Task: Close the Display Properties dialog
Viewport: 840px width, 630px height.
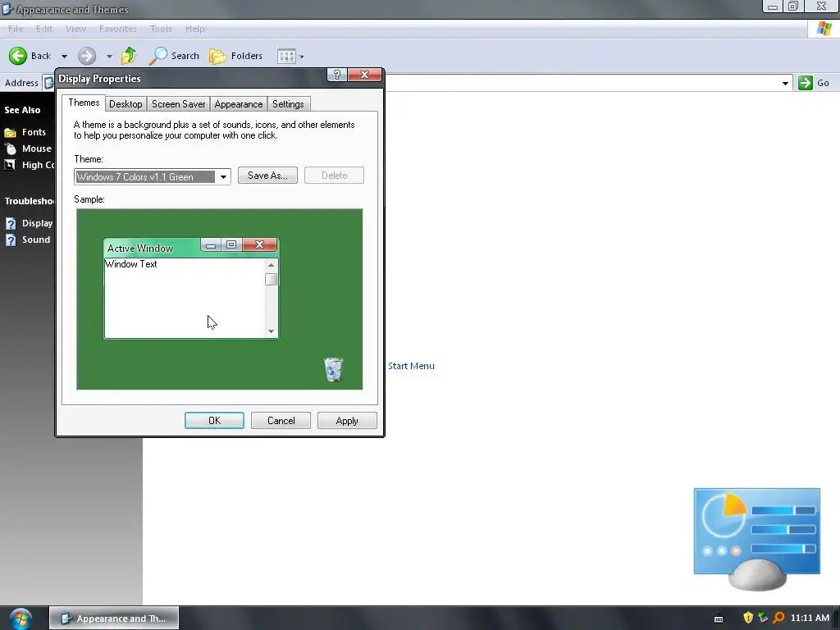Action: tap(364, 75)
